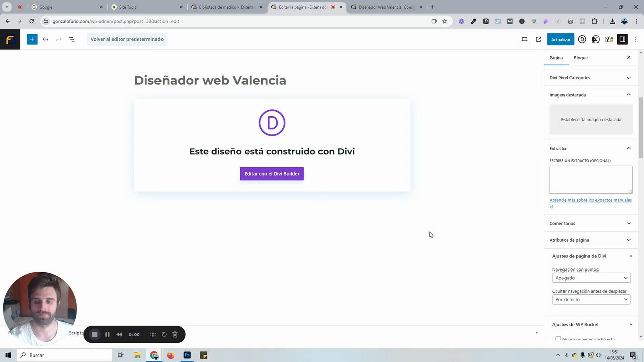Rewind the recording
Image resolution: width=644 pixels, height=362 pixels.
tap(119, 334)
